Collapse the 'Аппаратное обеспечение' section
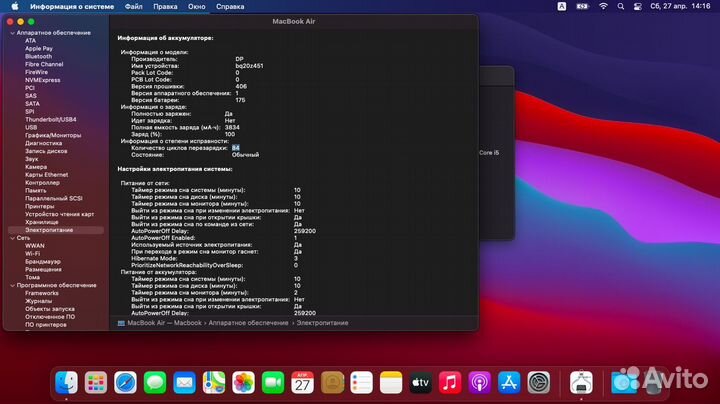This screenshot has height=404, width=720. pos(12,33)
